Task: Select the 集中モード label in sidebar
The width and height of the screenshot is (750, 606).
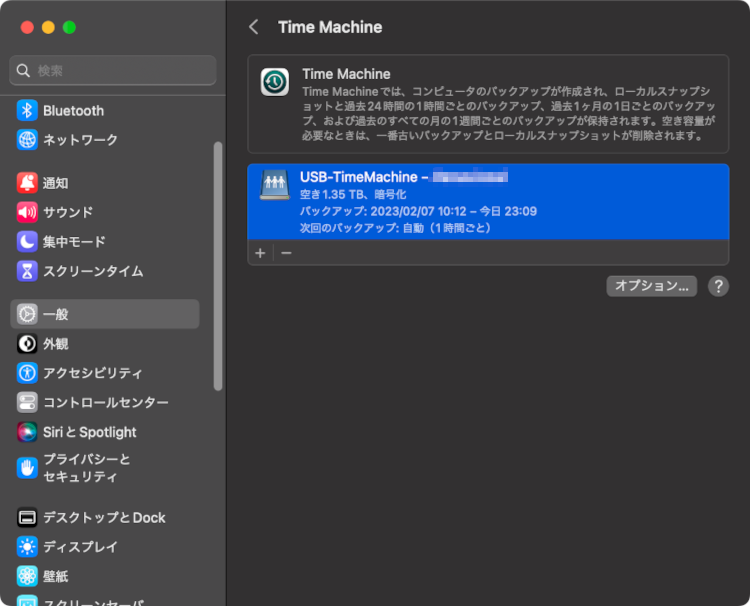Action: (74, 242)
